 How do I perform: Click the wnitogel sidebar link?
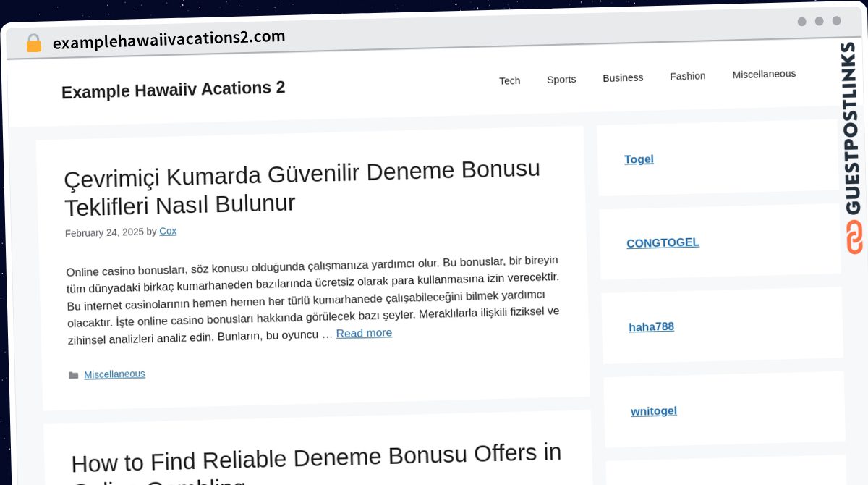pos(654,411)
